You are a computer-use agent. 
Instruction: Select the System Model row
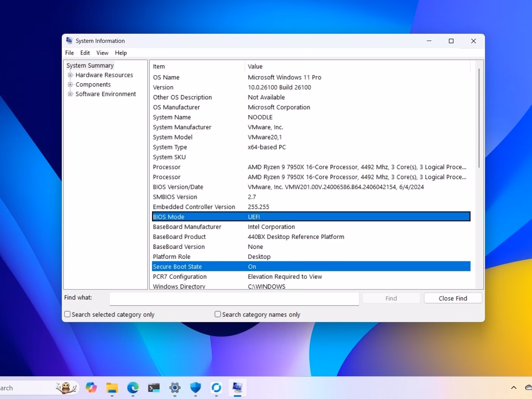coord(311,137)
